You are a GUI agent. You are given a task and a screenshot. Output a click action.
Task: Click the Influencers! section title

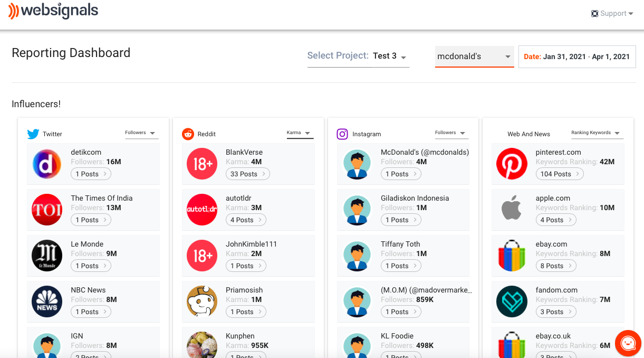[x=36, y=104]
